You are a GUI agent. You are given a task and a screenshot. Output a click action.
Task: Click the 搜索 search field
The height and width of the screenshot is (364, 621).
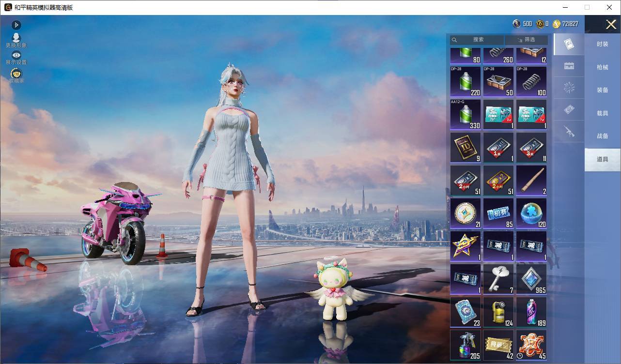click(477, 40)
